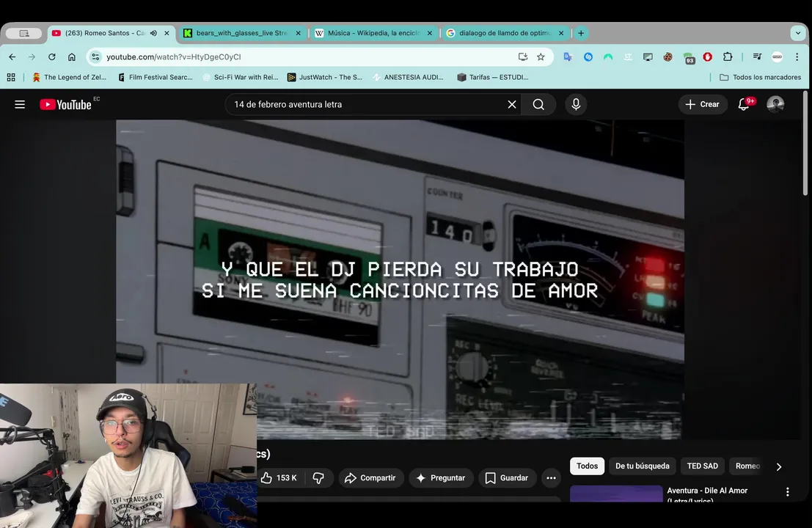Click the browser address bar URL
This screenshot has width=812, height=528.
click(174, 57)
